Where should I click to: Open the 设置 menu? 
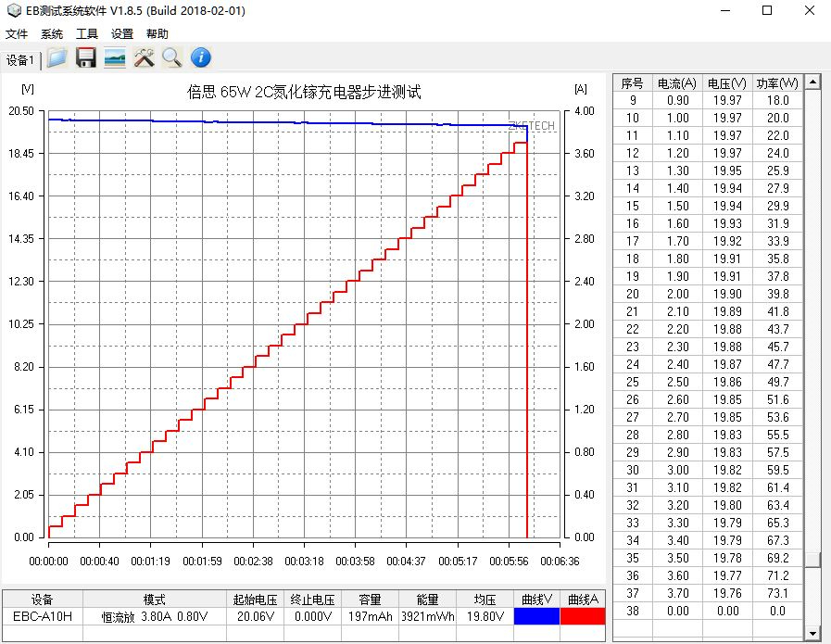point(122,34)
